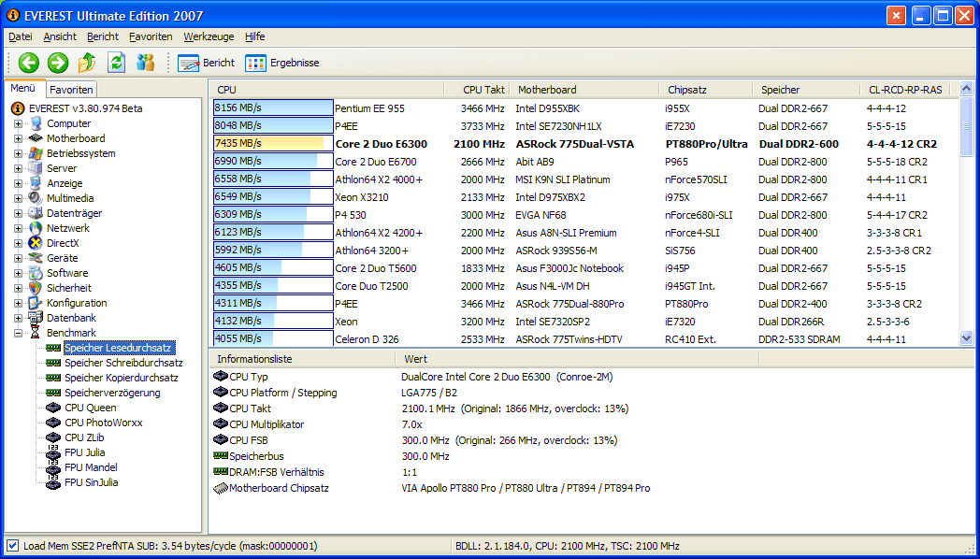Click the DirectX tree icon
Image resolution: width=980 pixels, height=559 pixels.
(x=36, y=244)
